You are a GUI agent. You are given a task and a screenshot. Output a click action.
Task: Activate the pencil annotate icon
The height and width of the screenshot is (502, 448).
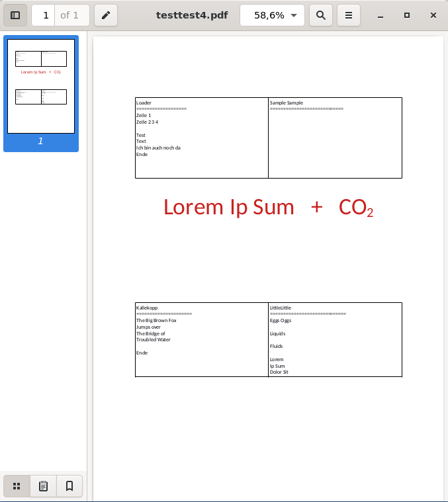(x=106, y=15)
